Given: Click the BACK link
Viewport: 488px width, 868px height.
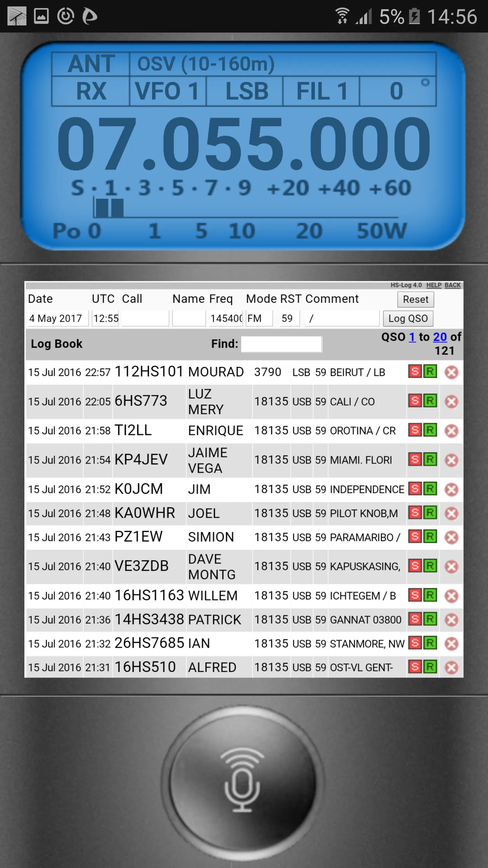Looking at the screenshot, I should click(452, 285).
